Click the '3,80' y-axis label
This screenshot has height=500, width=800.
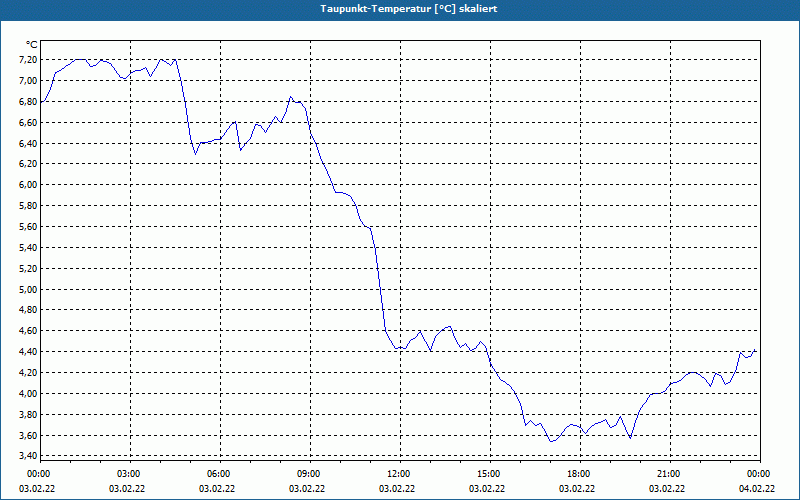29,414
